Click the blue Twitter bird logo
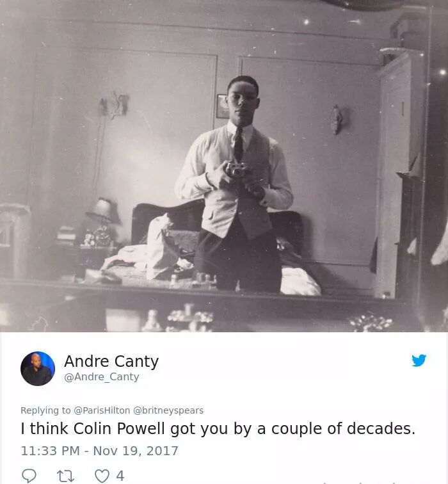 point(419,360)
